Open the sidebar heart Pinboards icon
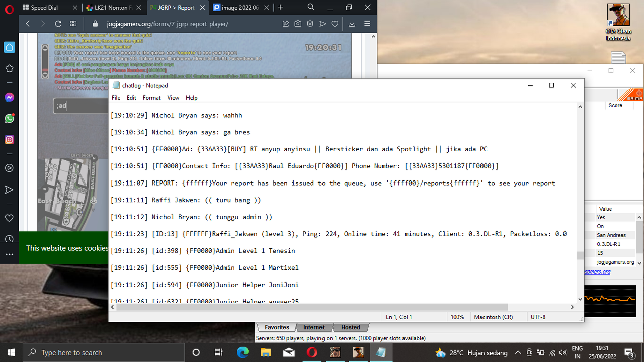This screenshot has height=362, width=644. point(9,218)
